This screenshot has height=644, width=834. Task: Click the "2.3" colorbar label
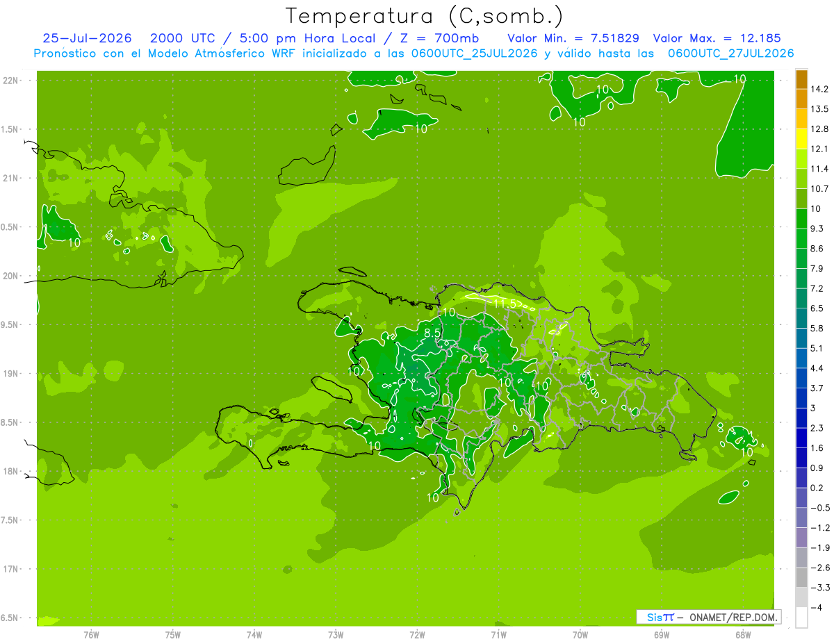[x=817, y=428]
